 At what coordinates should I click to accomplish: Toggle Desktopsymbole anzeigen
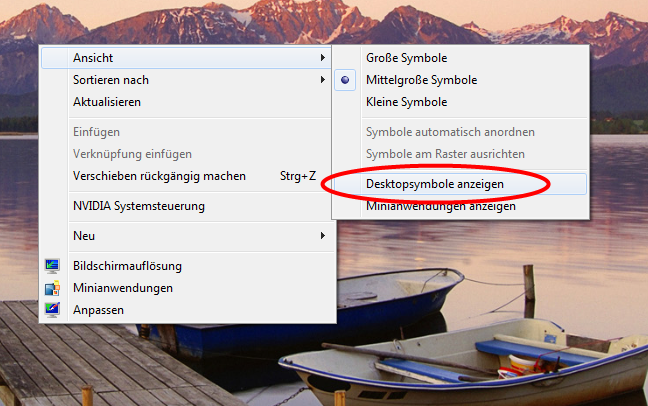(x=460, y=184)
